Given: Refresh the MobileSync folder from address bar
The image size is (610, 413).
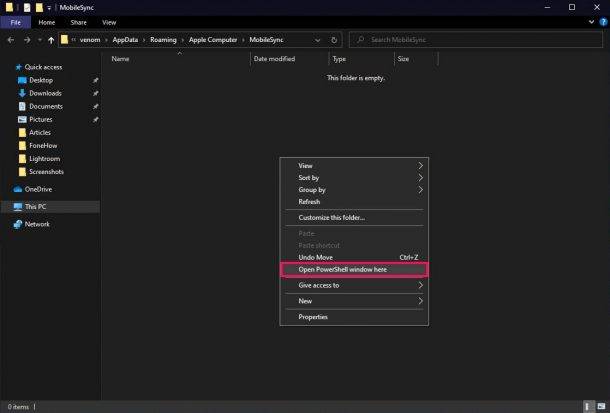Looking at the screenshot, I should pyautogui.click(x=334, y=40).
